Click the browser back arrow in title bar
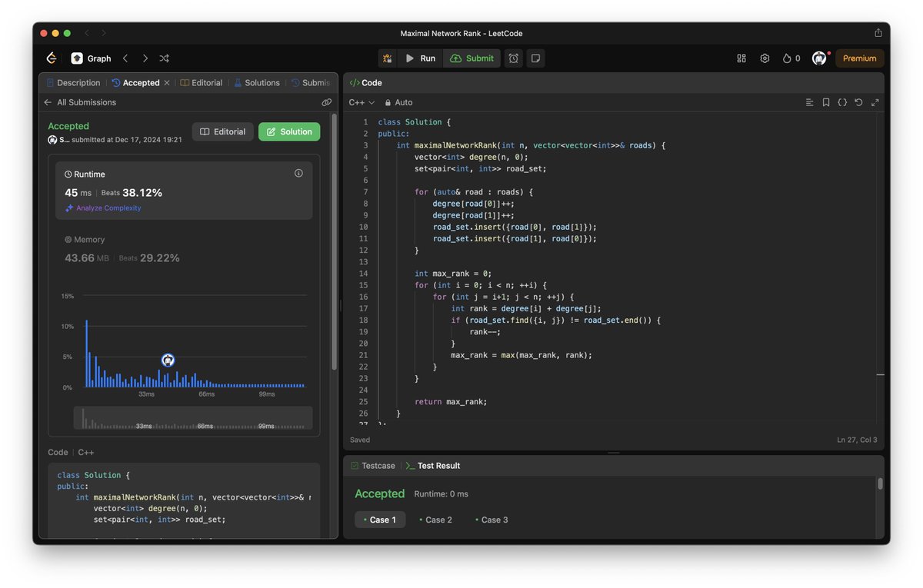 [87, 33]
